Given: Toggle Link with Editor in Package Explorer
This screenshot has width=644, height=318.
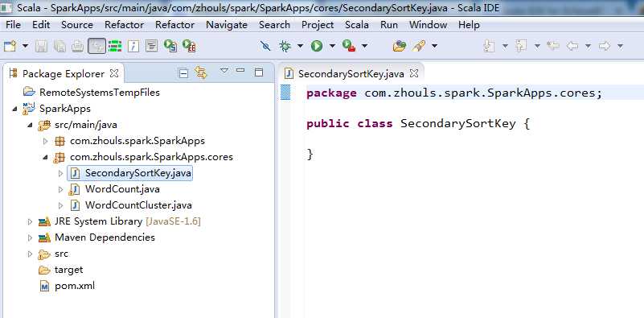Looking at the screenshot, I should [x=201, y=72].
